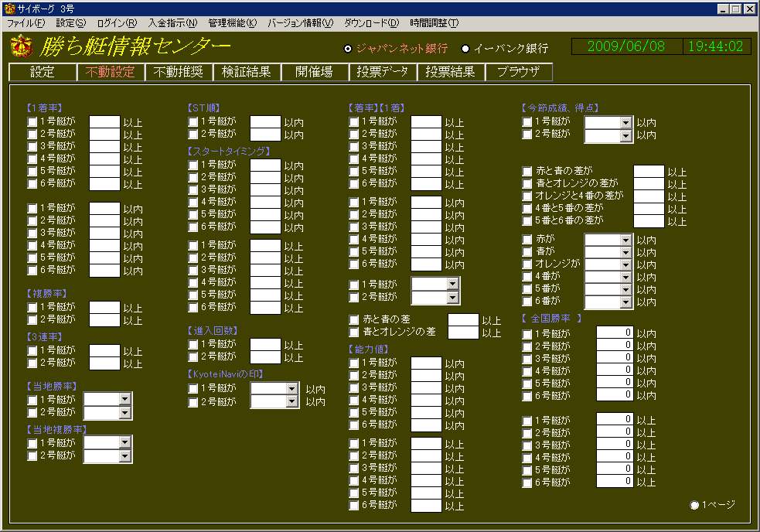Open 1号艇が dropdown under 当地勝率
Viewport: 760px width, 532px height.
coord(125,399)
